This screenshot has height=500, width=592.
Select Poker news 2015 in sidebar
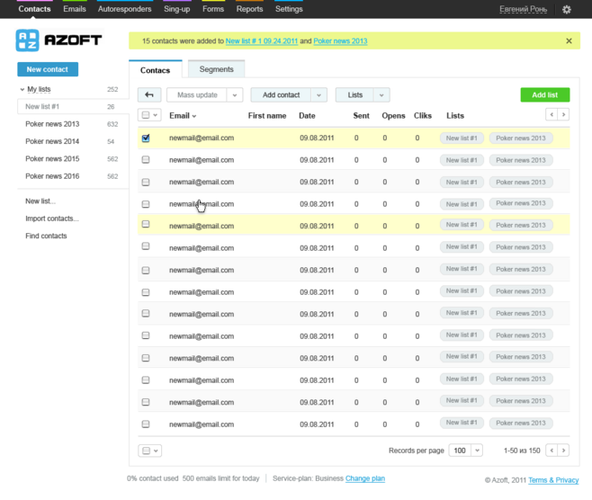point(52,159)
